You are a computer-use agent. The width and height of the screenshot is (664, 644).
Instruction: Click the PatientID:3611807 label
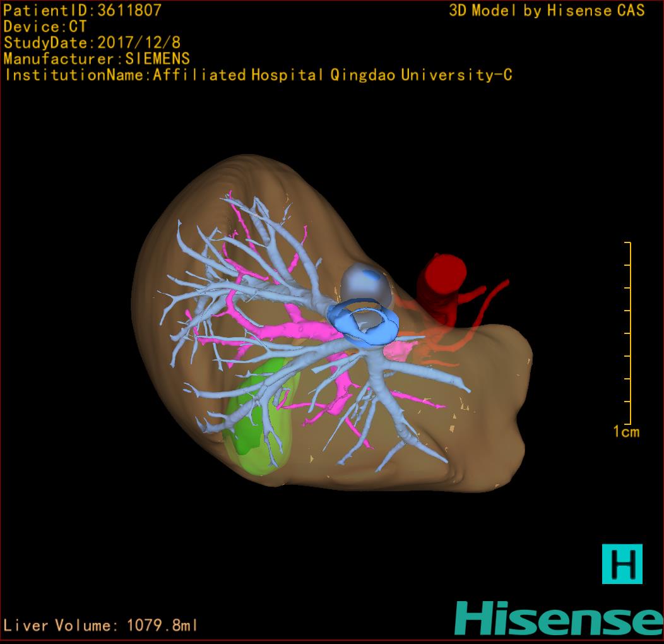tap(83, 10)
